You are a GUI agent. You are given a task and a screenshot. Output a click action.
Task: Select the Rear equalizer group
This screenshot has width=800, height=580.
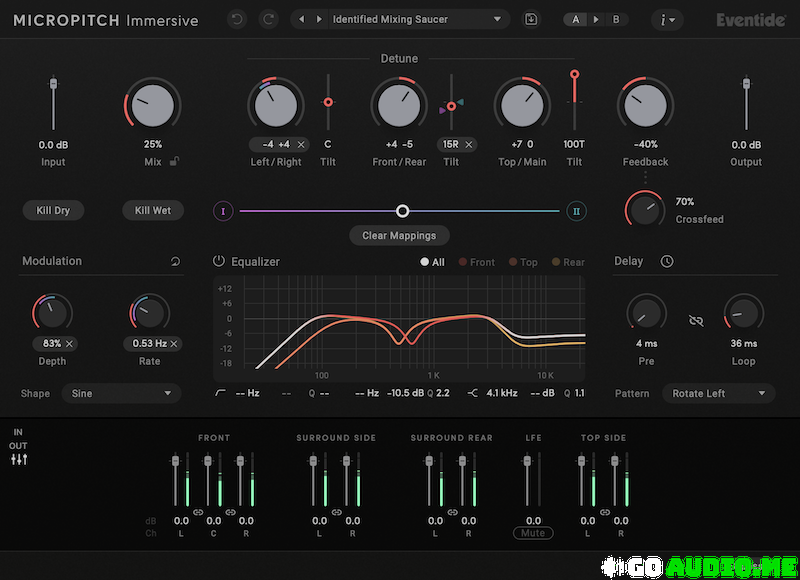click(x=568, y=262)
